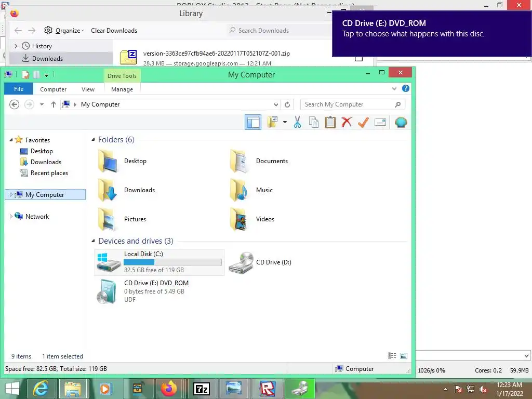Expand the ribbon with the chevron
Image resolution: width=532 pixels, height=399 pixels.
[394, 88]
